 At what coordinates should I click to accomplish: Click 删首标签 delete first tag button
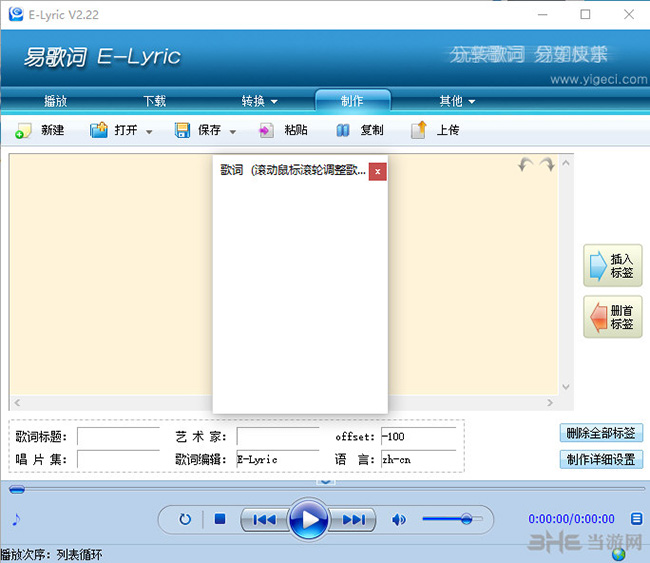[613, 317]
